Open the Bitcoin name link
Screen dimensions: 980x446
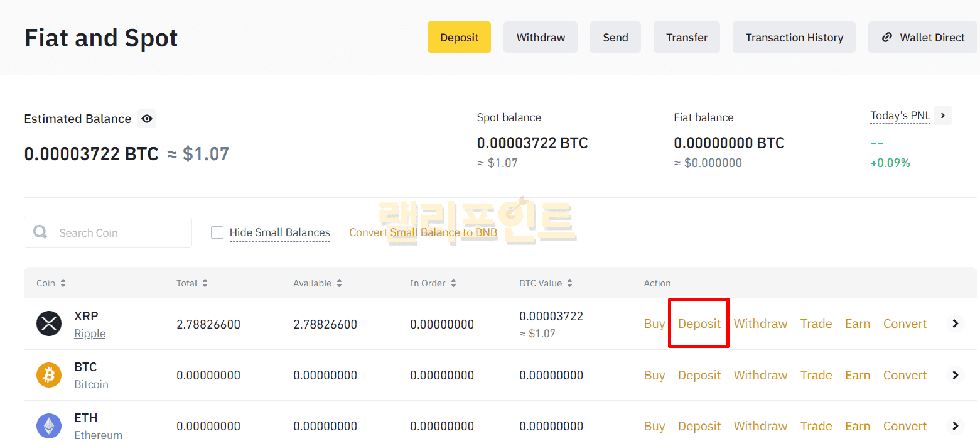pyautogui.click(x=91, y=384)
